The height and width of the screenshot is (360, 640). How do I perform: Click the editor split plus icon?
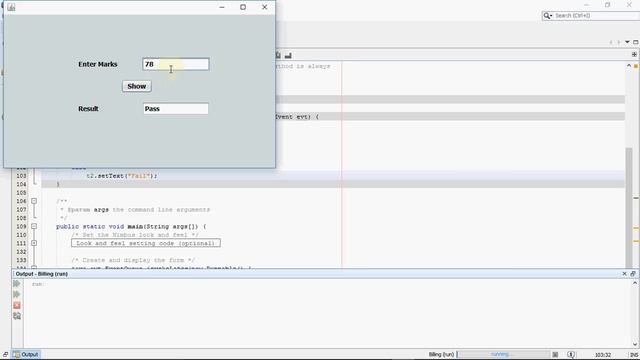point(634,55)
